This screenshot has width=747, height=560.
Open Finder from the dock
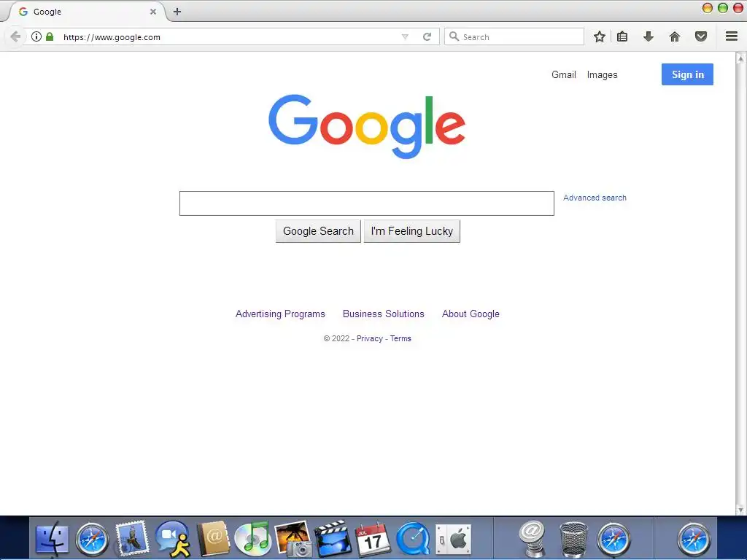pyautogui.click(x=53, y=539)
